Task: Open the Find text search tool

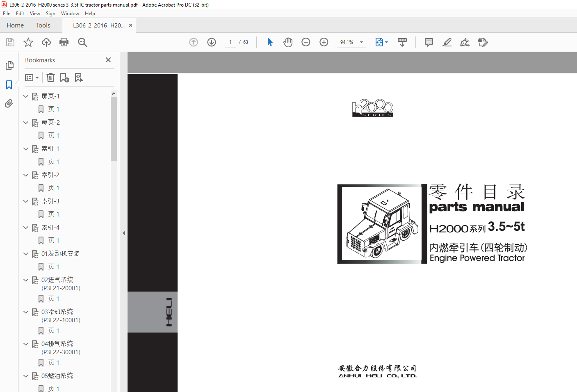Action: tap(82, 42)
